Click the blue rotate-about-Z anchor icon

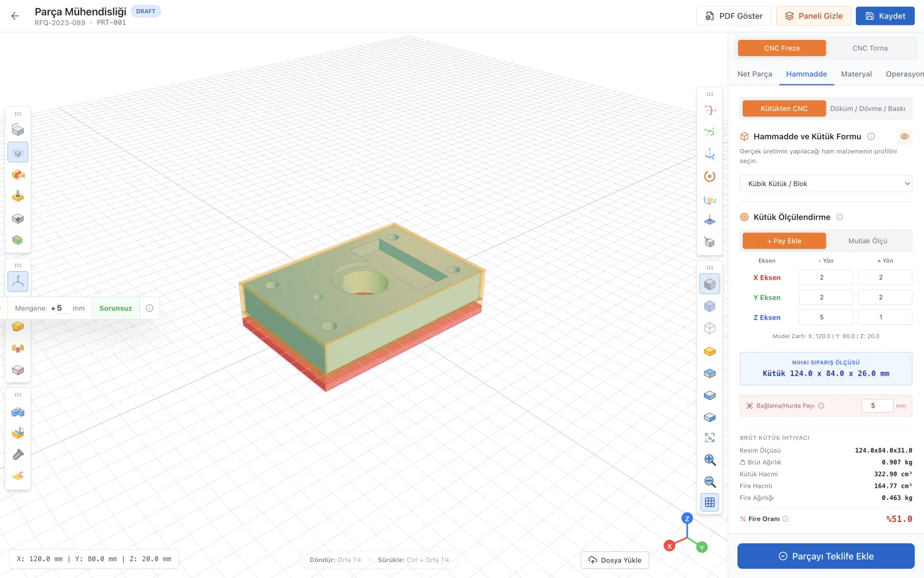click(x=710, y=154)
